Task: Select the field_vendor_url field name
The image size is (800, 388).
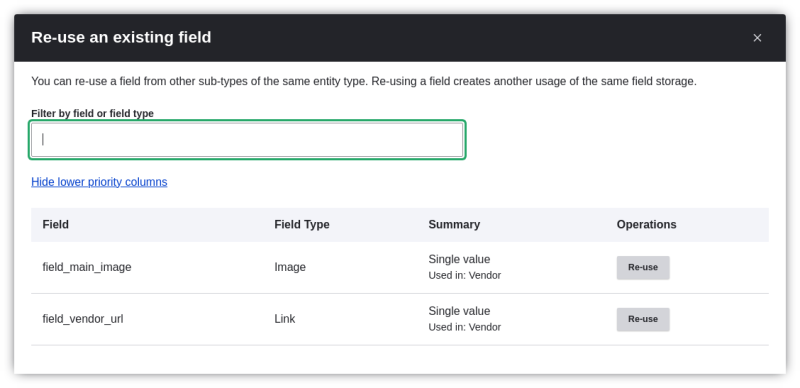Action: pos(83,319)
